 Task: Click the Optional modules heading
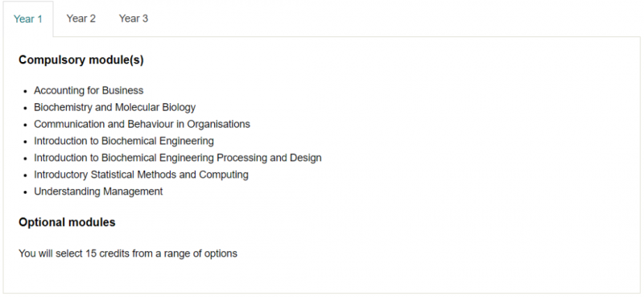67,222
